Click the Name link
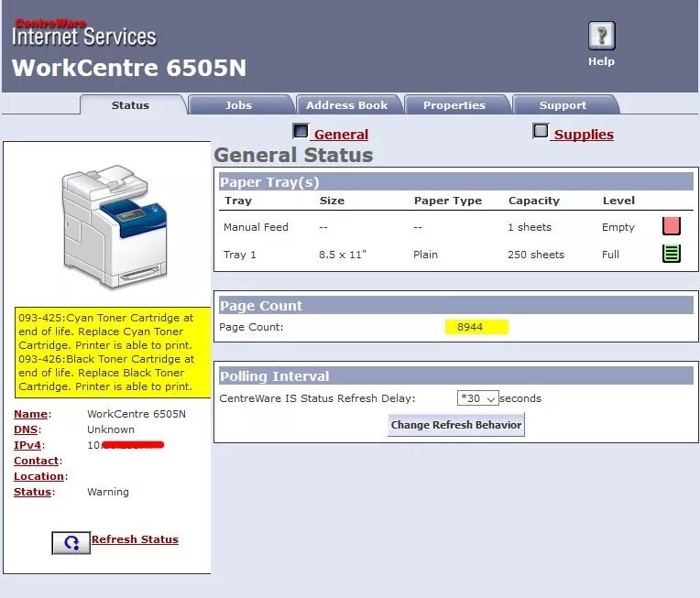 (x=30, y=414)
